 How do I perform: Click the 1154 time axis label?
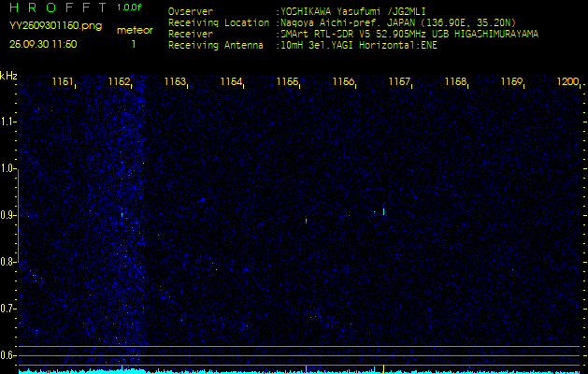tap(232, 81)
